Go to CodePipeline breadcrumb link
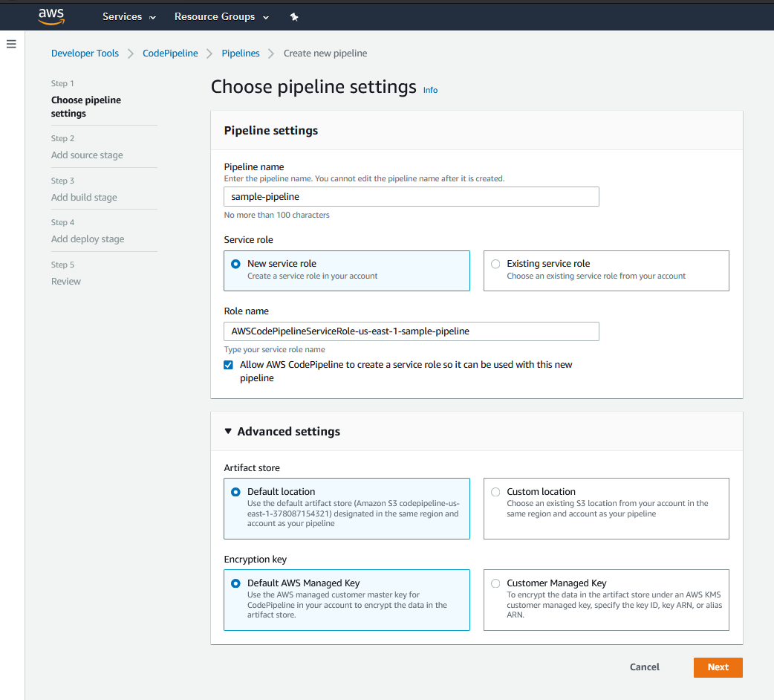 click(170, 54)
